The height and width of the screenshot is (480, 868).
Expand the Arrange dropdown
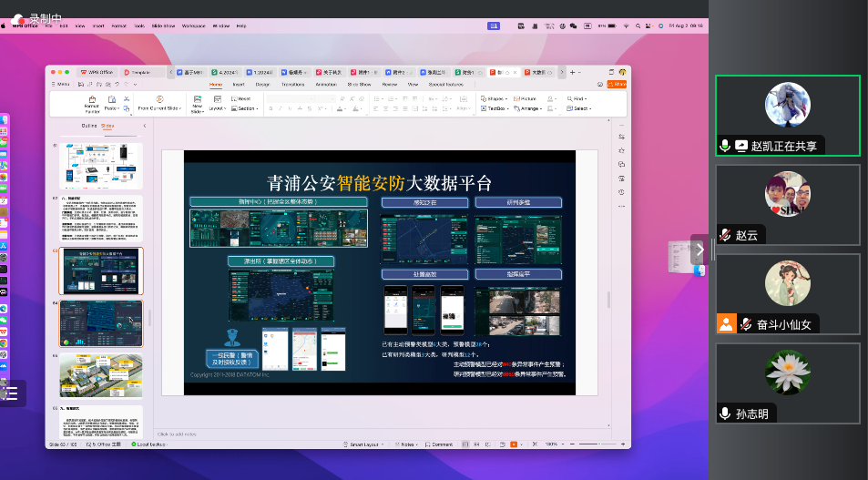point(529,108)
